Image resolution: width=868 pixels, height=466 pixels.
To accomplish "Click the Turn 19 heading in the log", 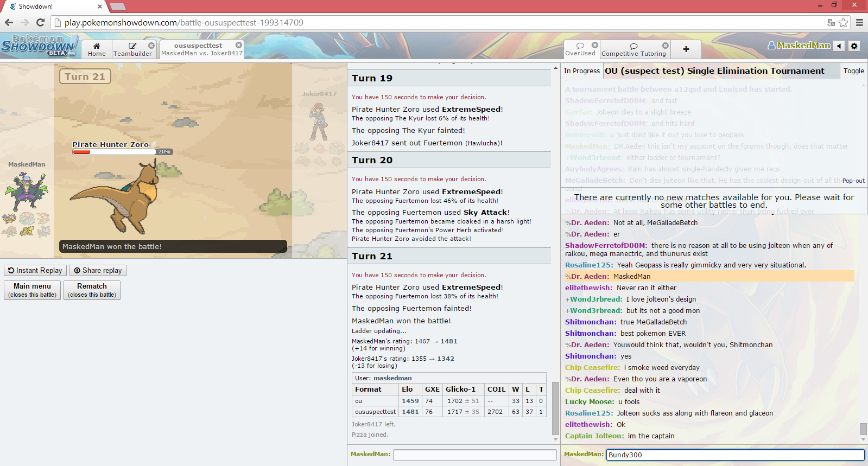I will click(372, 78).
